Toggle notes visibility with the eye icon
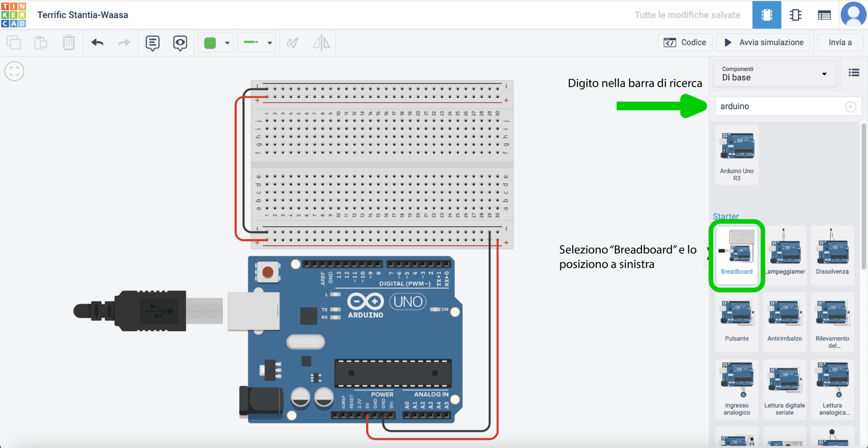Image resolution: width=868 pixels, height=448 pixels. point(180,42)
